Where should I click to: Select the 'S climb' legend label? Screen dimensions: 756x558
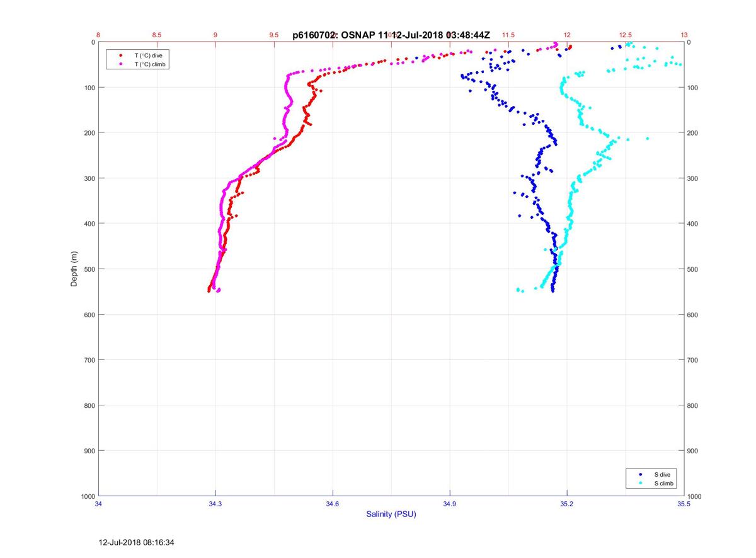point(664,483)
